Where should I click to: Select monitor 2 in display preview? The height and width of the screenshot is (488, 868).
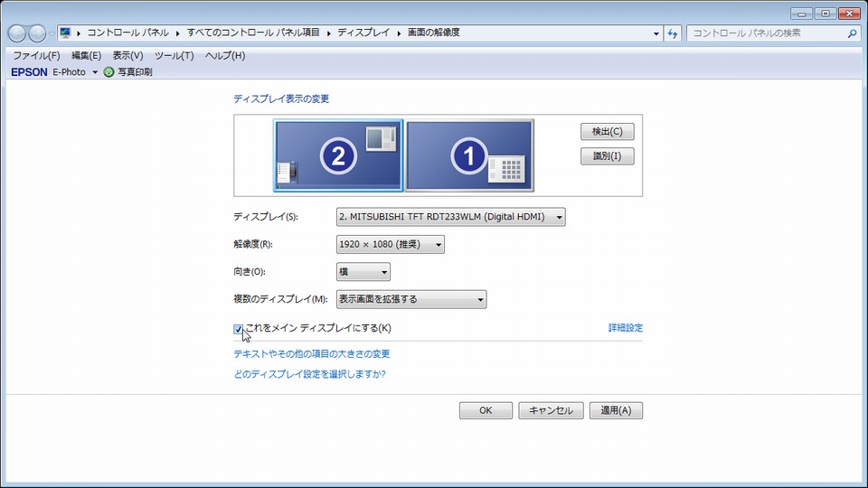[338, 155]
